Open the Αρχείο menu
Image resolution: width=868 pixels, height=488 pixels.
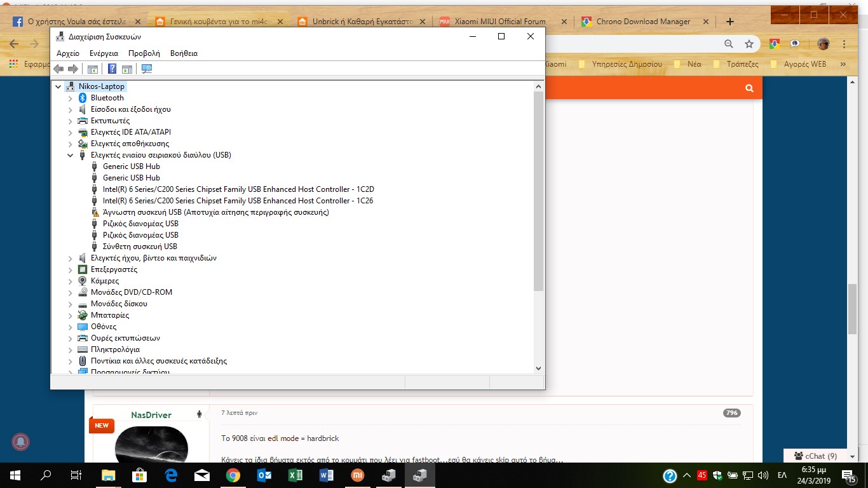[68, 53]
